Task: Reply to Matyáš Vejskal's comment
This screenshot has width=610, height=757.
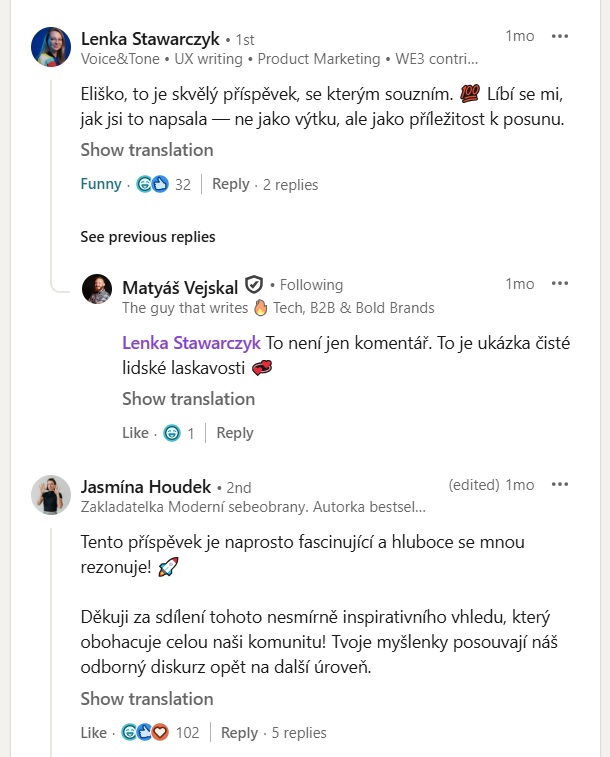Action: click(235, 433)
